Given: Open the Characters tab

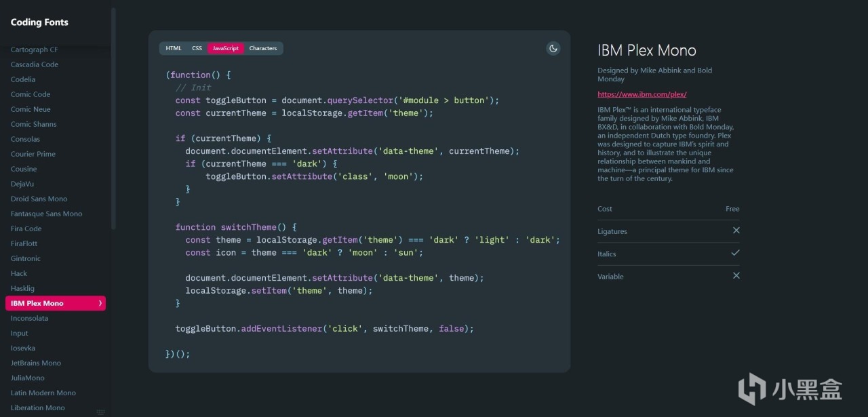Looking at the screenshot, I should pos(263,48).
